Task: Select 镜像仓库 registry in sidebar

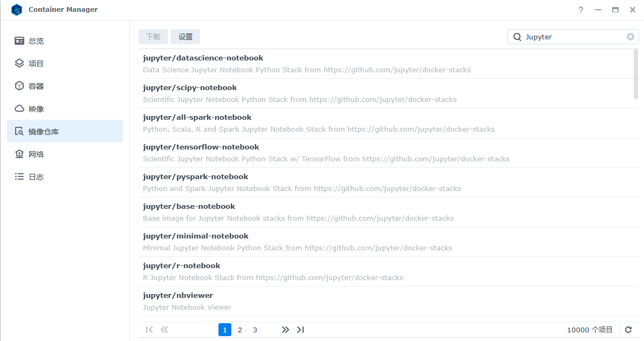Action: point(65,132)
